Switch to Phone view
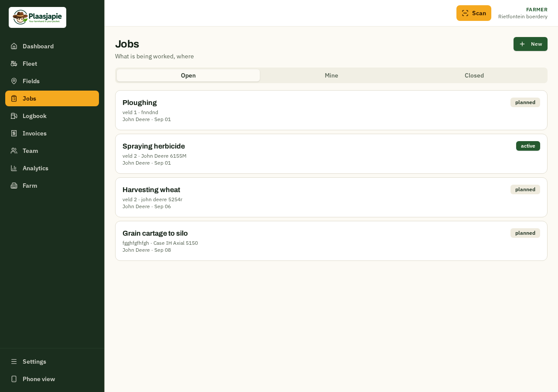This screenshot has height=392, width=558. coord(52,379)
